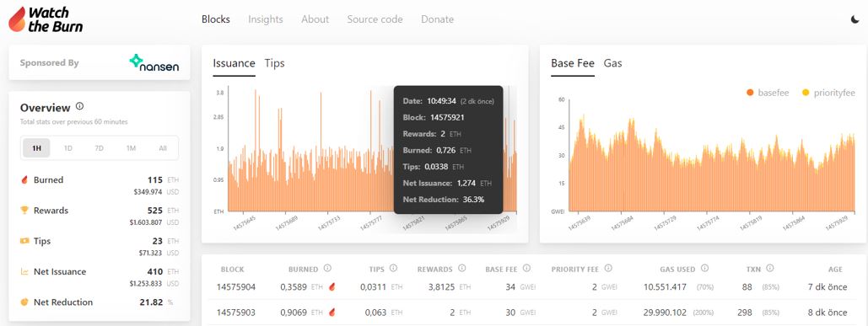This screenshot has height=326, width=868.
Task: Click the Block 14575921 tooltip value
Action: (447, 118)
